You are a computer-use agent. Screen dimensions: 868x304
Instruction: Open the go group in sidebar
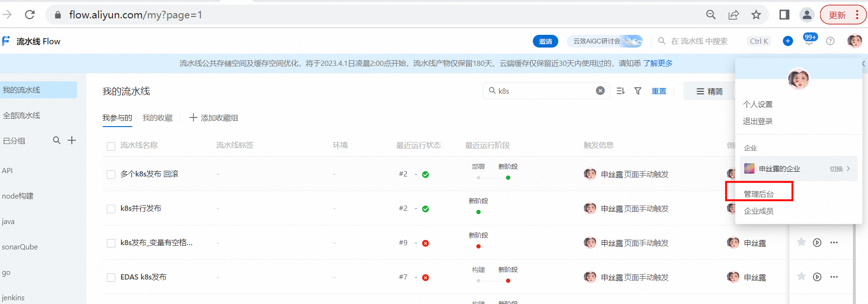pyautogui.click(x=6, y=272)
